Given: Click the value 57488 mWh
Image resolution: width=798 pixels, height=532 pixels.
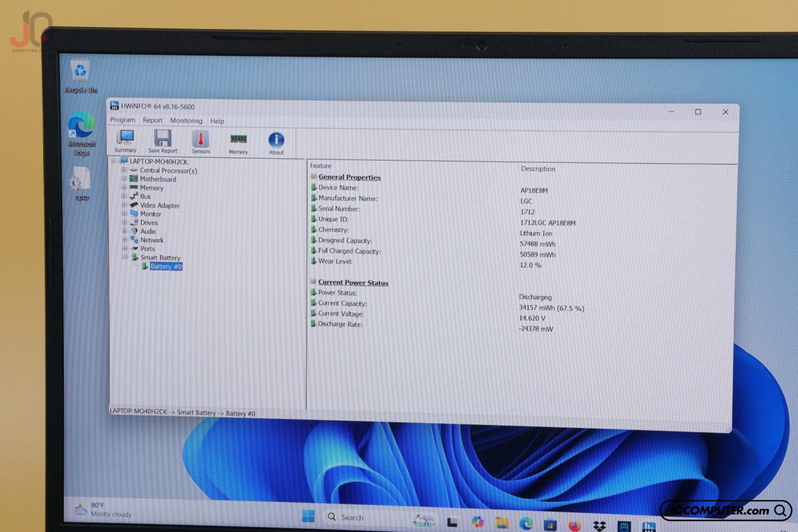Looking at the screenshot, I should click(538, 244).
